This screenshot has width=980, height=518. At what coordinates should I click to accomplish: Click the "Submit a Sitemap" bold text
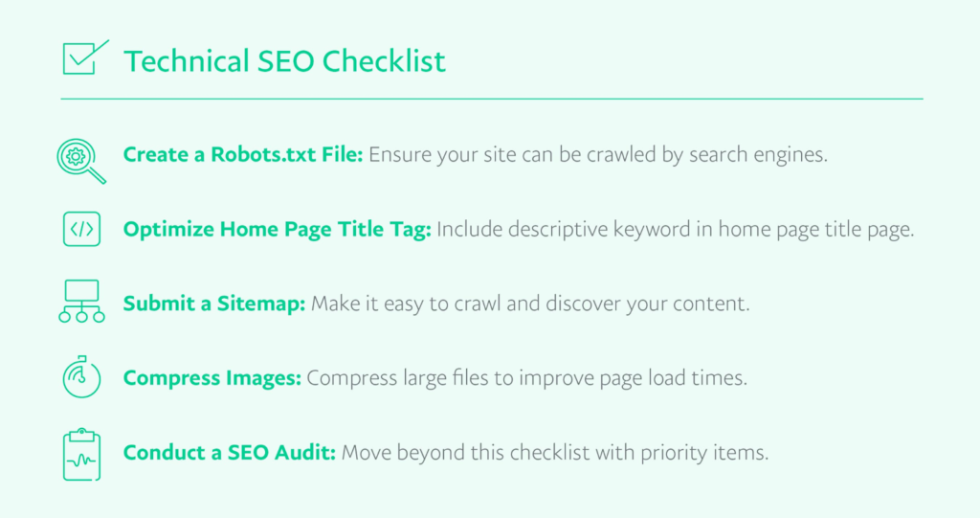211,304
